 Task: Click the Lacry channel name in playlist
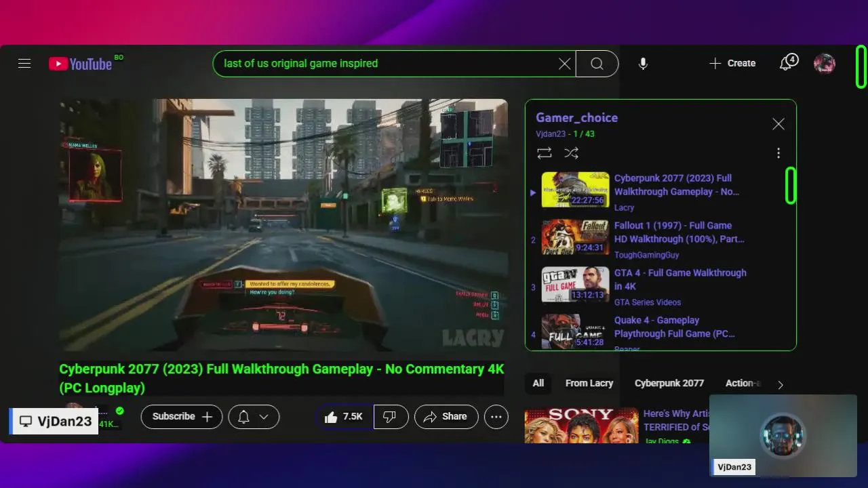pyautogui.click(x=624, y=207)
